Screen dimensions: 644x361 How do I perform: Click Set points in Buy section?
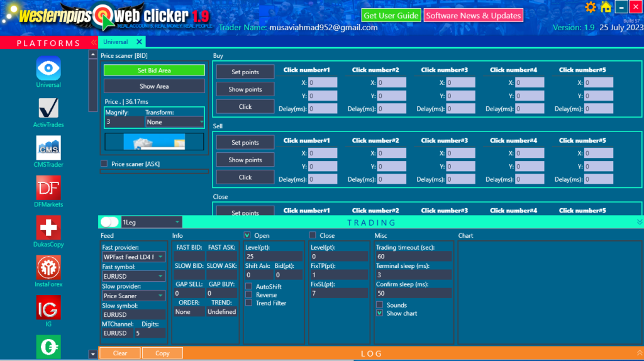245,72
